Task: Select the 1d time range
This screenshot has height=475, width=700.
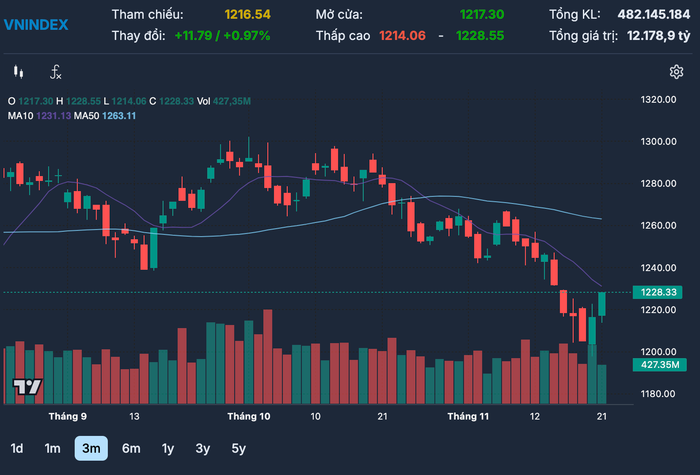Action: click(17, 448)
